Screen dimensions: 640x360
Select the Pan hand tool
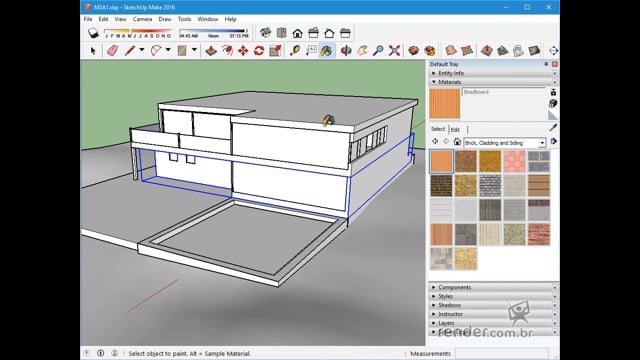[x=362, y=51]
